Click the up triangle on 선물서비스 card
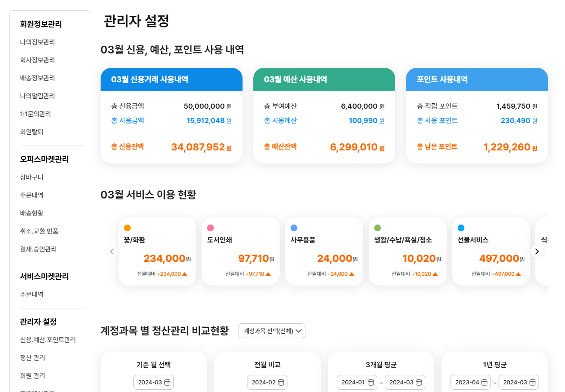Viewport: 565px width, 392px height. pyautogui.click(x=518, y=274)
